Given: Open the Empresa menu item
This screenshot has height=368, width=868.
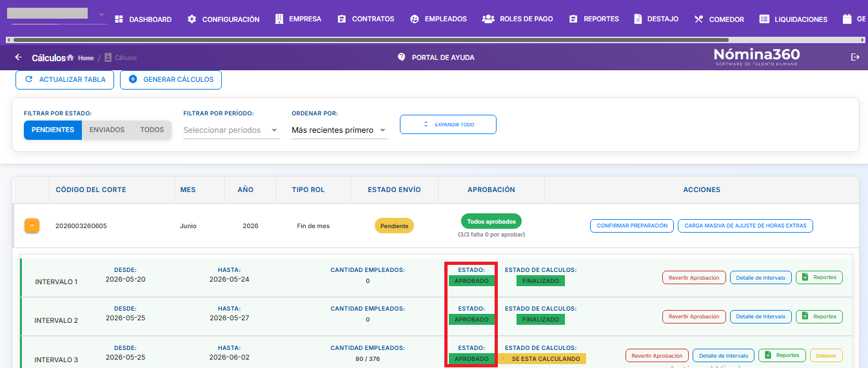Looking at the screenshot, I should pos(298,19).
